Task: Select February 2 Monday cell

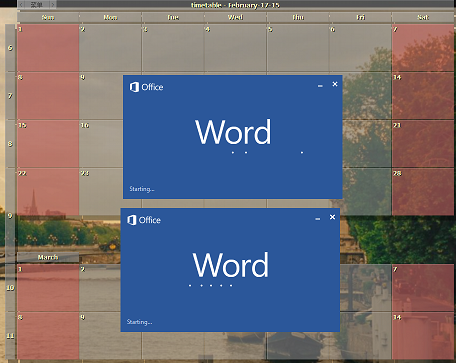Action: [110, 48]
